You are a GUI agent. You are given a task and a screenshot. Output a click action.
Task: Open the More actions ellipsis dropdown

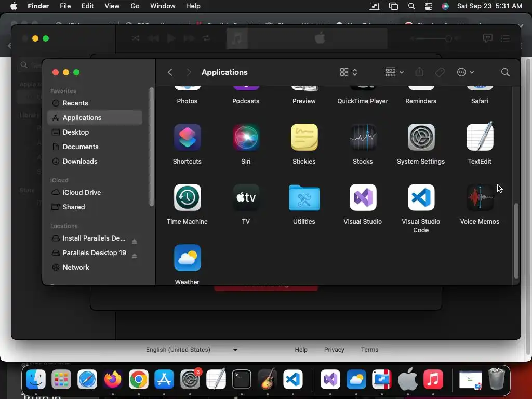tap(465, 72)
